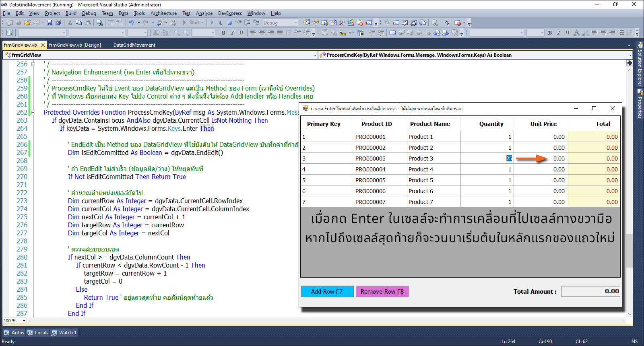
Task: Click the bulleted list icon beside justify
Action: [x=289, y=33]
